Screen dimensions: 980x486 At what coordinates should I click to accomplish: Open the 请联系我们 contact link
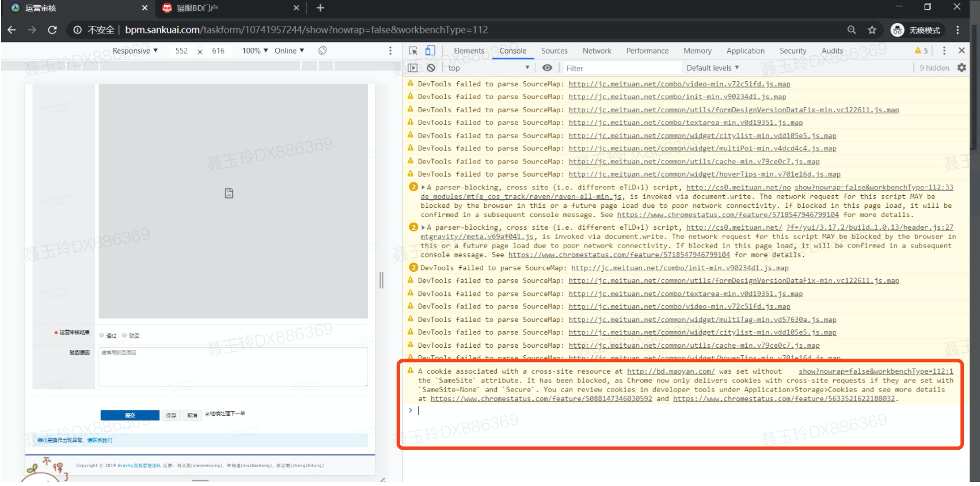(99, 441)
